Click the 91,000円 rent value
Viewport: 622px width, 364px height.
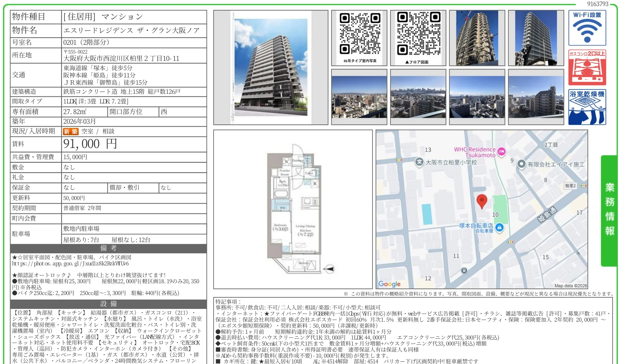(90, 144)
